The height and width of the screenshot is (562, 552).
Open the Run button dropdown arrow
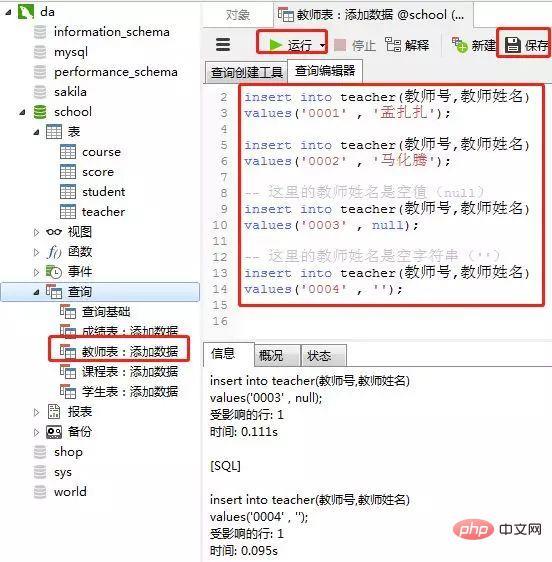322,46
